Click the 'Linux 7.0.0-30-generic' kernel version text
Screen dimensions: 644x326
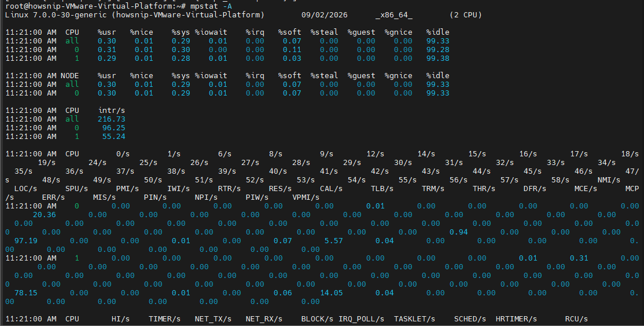click(x=56, y=15)
